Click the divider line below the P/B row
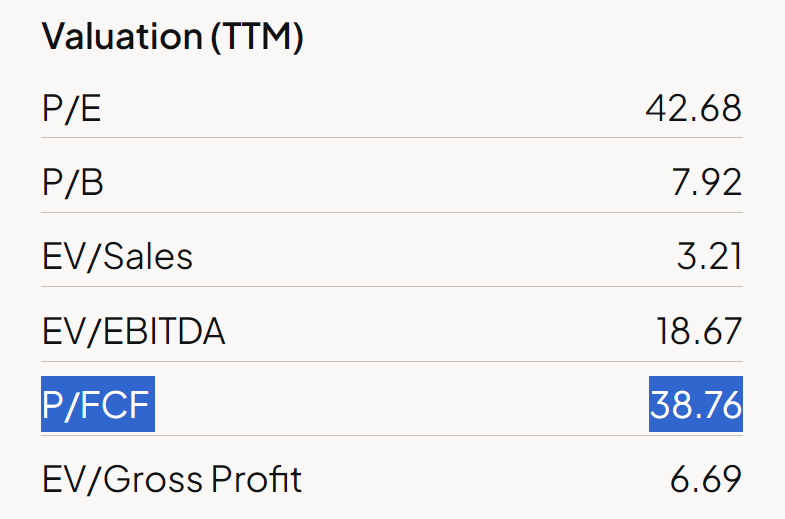The image size is (785, 519). [x=392, y=212]
